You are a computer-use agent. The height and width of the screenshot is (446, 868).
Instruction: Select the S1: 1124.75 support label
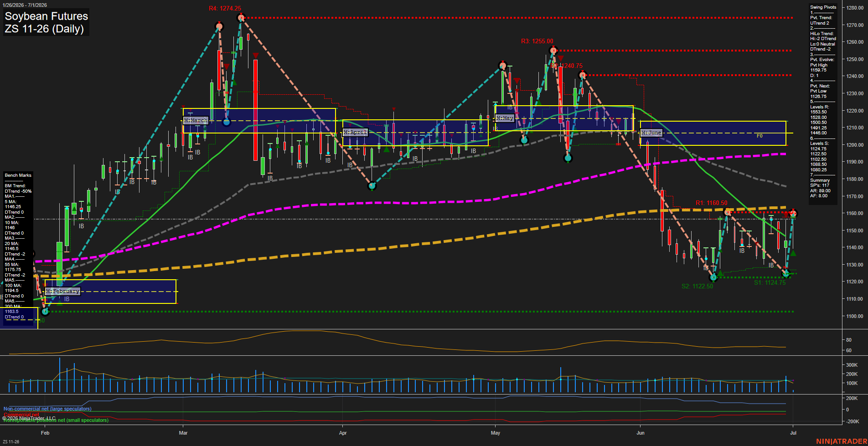click(x=770, y=283)
